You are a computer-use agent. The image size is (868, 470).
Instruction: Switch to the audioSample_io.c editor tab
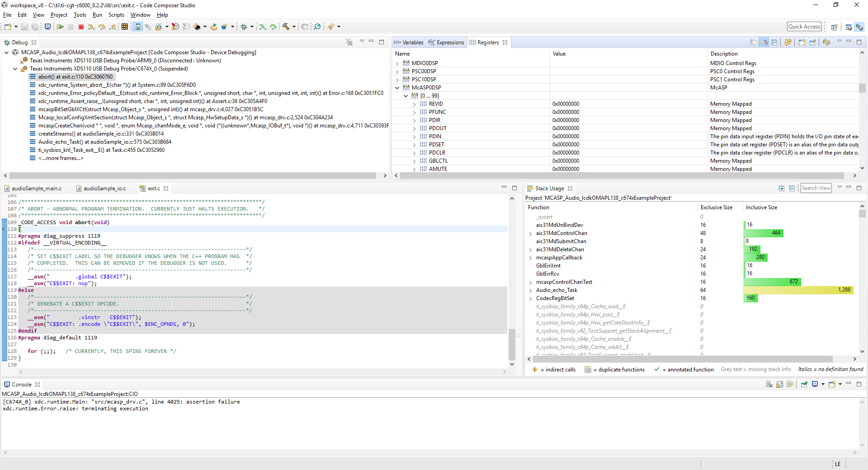(x=104, y=188)
